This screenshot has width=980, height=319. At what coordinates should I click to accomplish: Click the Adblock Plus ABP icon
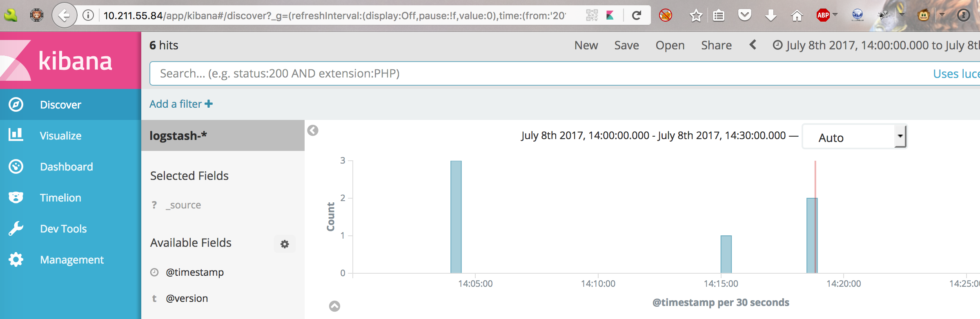tap(823, 16)
